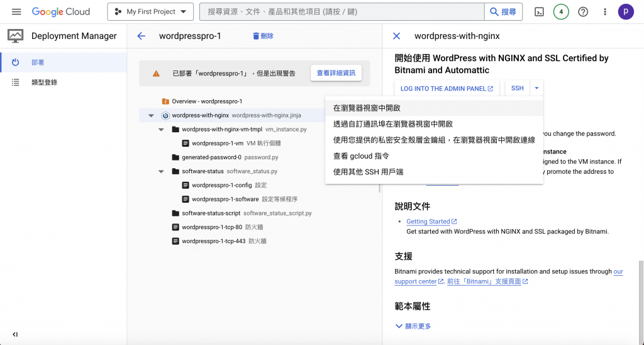This screenshot has height=345, width=644.
Task: Open the our support center link
Action: (x=509, y=276)
